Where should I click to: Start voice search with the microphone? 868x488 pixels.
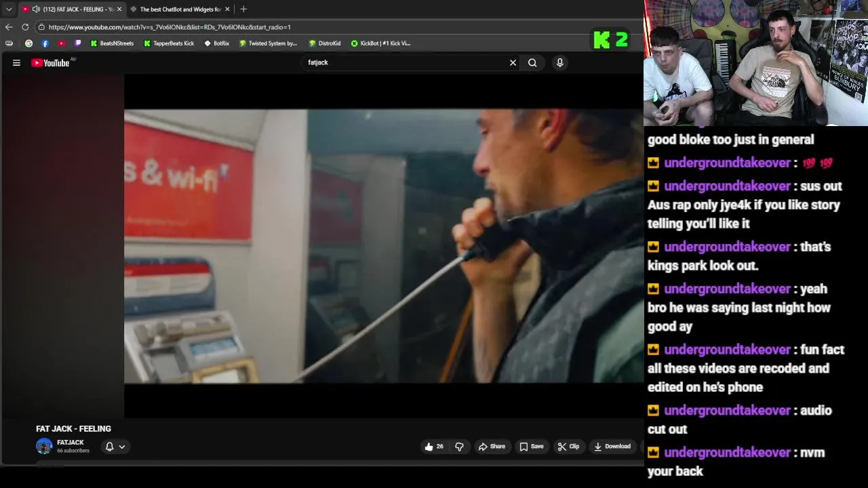pyautogui.click(x=559, y=62)
